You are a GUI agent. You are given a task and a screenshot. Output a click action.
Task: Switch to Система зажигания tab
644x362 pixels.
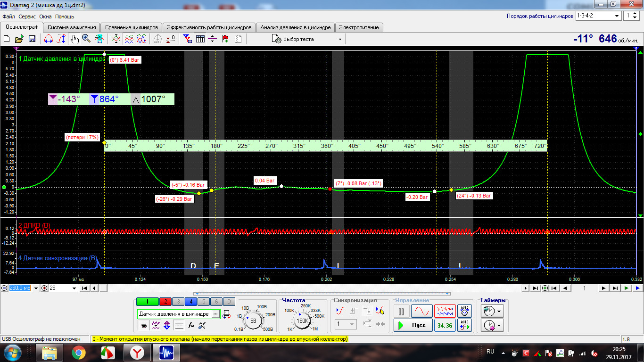(x=72, y=27)
